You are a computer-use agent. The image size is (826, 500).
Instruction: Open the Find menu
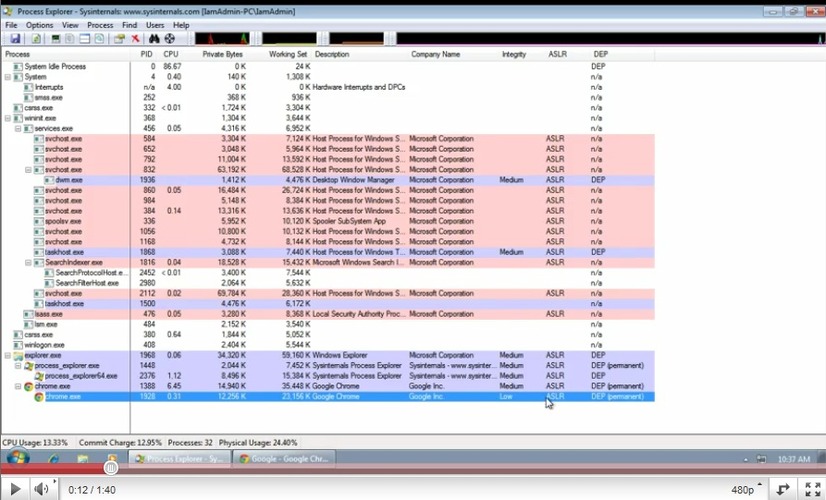tap(130, 25)
